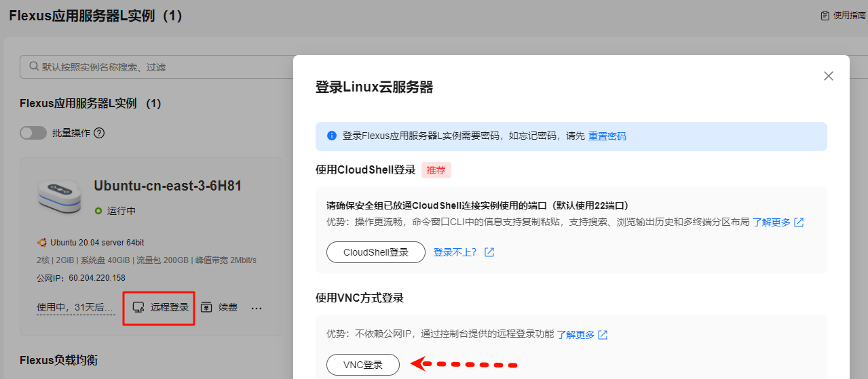The image size is (868, 379).
Task: Click the Flexus负载均衡 section heading
Action: (58, 360)
